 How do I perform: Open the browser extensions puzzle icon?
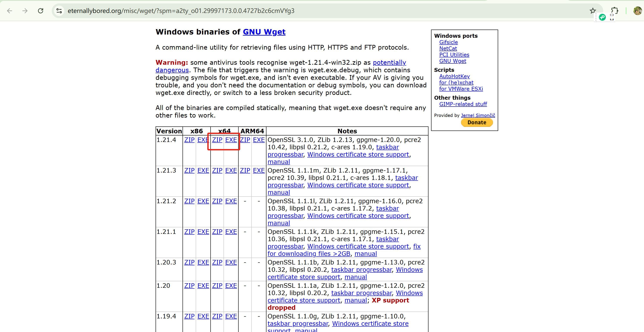point(614,11)
